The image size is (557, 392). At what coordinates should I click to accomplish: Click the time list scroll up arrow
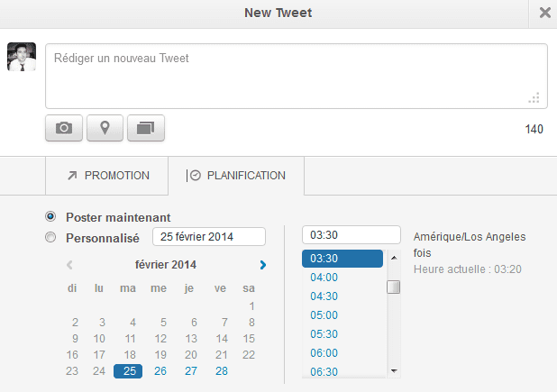pyautogui.click(x=394, y=258)
